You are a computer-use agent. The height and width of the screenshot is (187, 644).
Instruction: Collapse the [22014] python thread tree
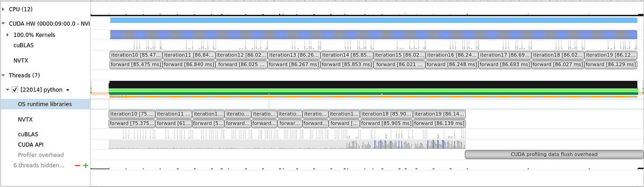point(7,90)
